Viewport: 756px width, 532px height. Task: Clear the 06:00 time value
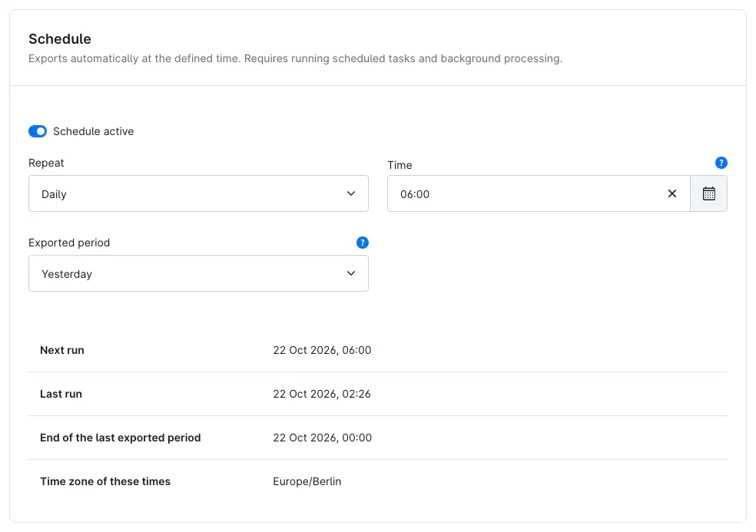[x=672, y=193]
